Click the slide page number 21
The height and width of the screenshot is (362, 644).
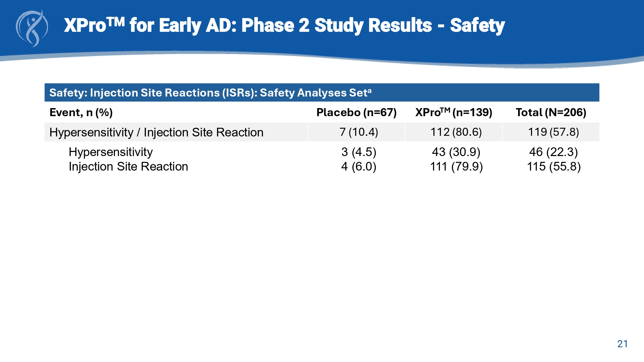coord(622,344)
